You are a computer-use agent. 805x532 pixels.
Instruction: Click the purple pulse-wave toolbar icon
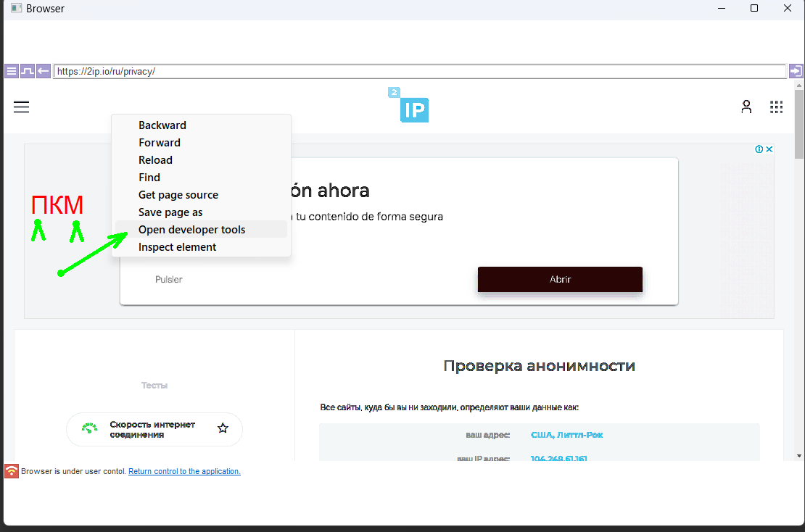(x=27, y=71)
